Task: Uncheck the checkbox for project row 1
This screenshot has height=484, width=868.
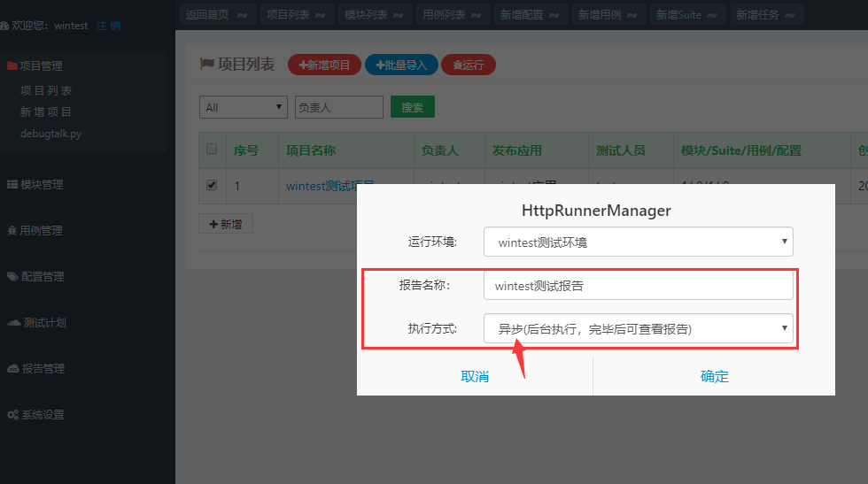Action: click(212, 186)
